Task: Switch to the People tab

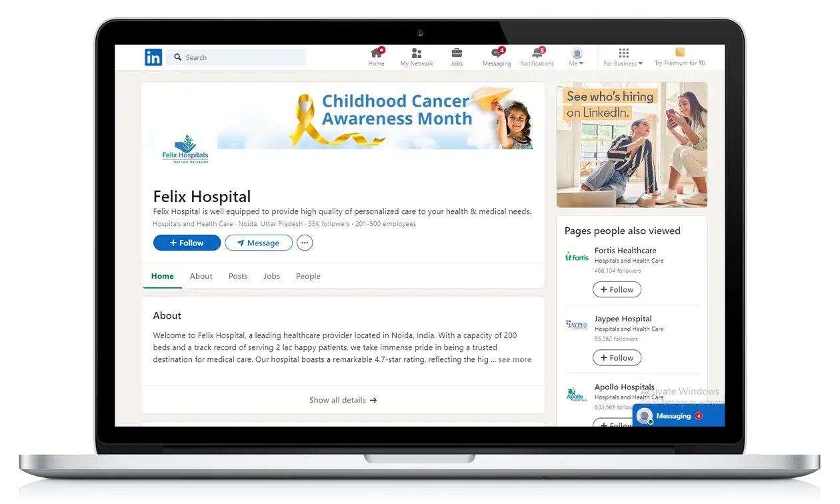Action: pyautogui.click(x=308, y=276)
